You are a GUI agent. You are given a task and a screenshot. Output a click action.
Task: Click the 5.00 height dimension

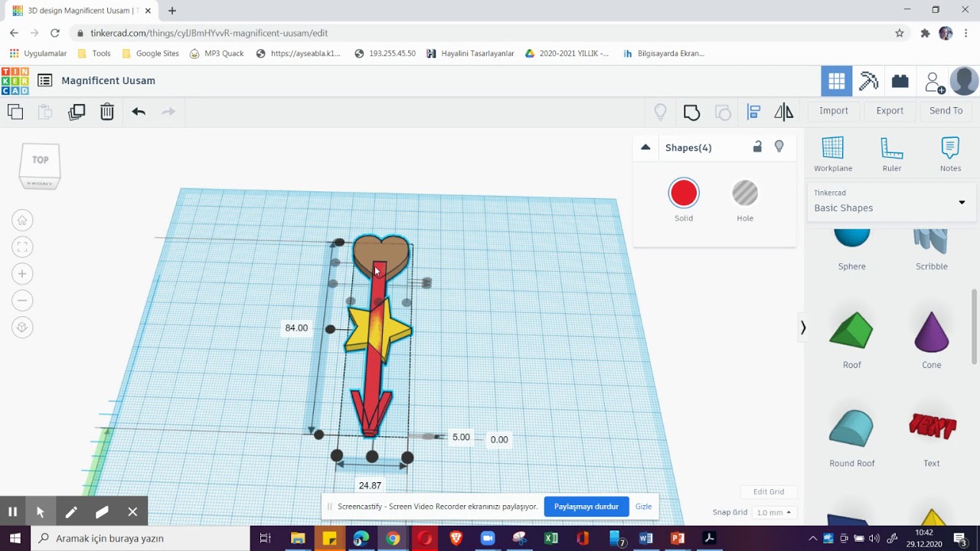coord(461,438)
